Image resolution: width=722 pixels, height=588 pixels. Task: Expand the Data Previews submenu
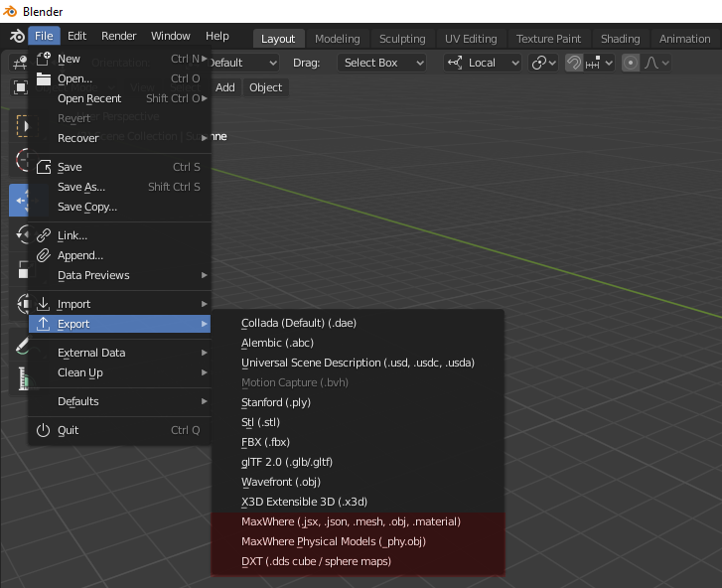[120, 275]
